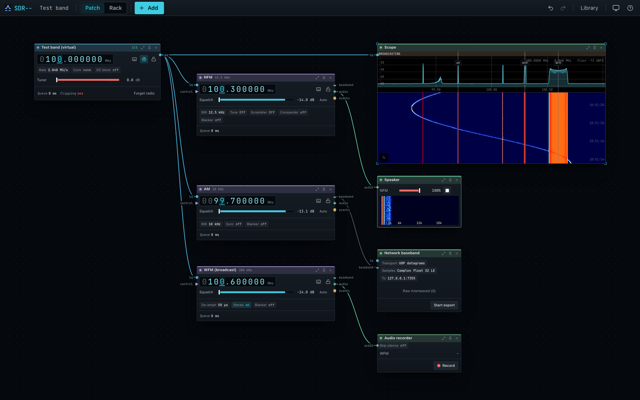Click the monitor display icon in header

pos(616,8)
